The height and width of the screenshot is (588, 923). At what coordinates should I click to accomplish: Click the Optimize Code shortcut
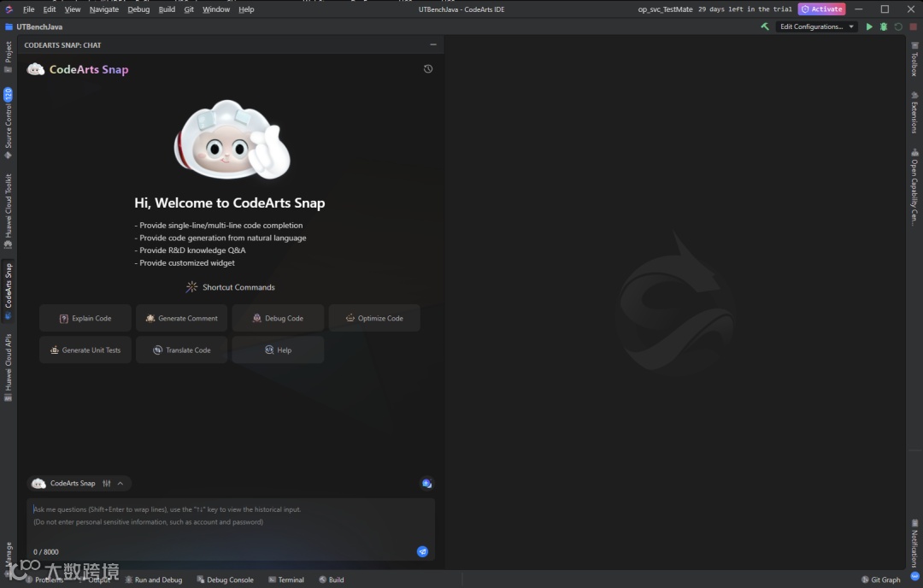tap(374, 318)
